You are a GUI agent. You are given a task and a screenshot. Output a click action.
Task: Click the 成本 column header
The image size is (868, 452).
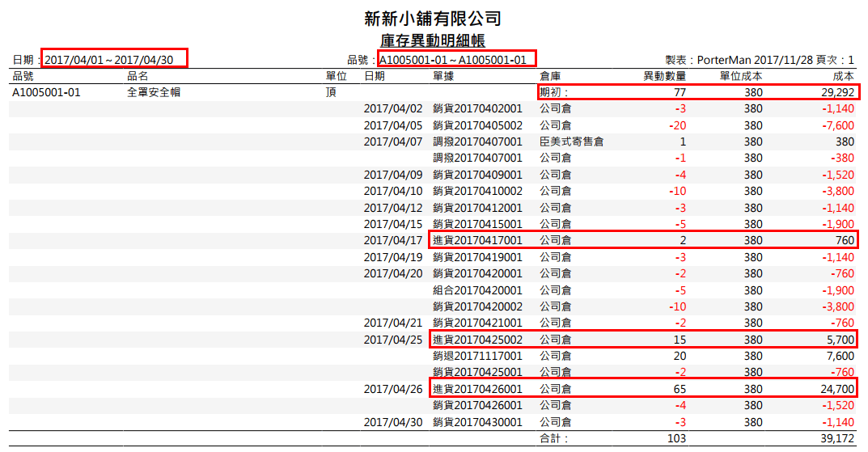pyautogui.click(x=844, y=76)
